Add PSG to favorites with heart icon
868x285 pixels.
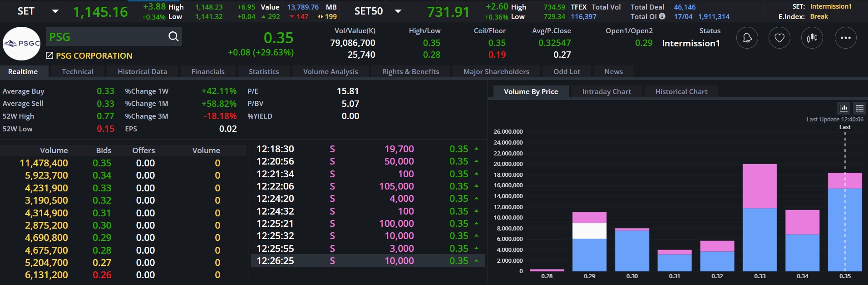779,38
